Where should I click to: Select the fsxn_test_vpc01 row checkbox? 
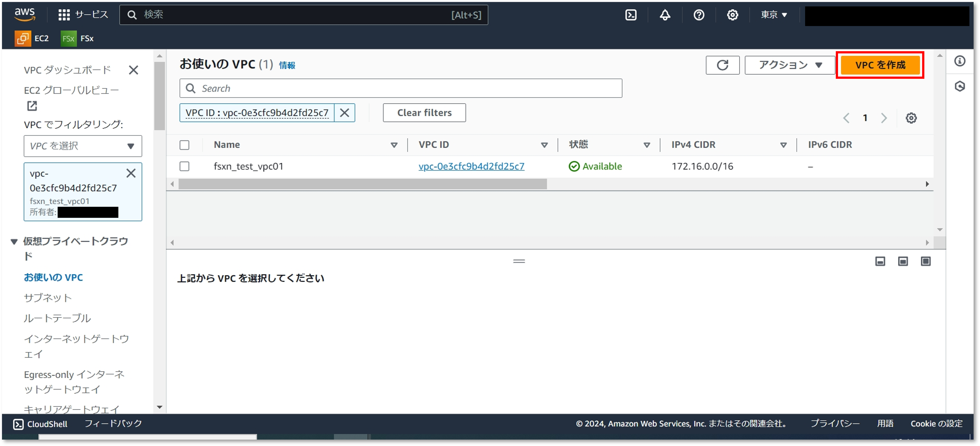click(184, 166)
